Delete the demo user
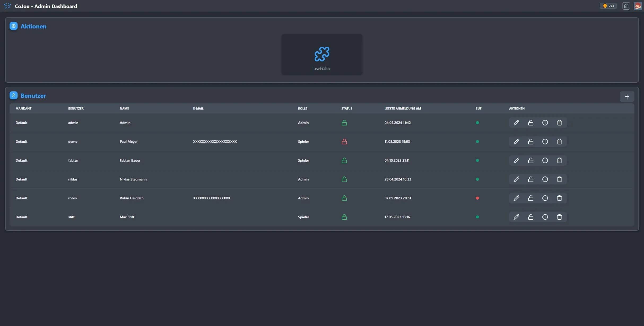The image size is (644, 326). [x=559, y=142]
